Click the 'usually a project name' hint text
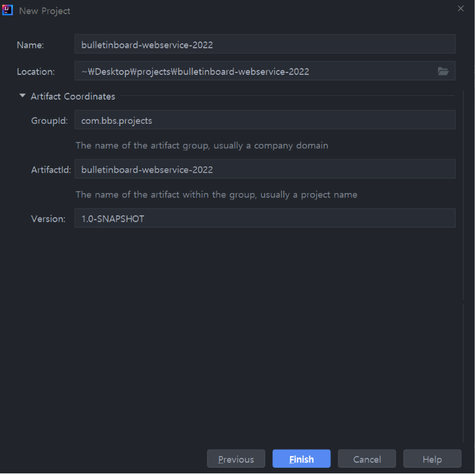The height and width of the screenshot is (474, 476). (309, 195)
